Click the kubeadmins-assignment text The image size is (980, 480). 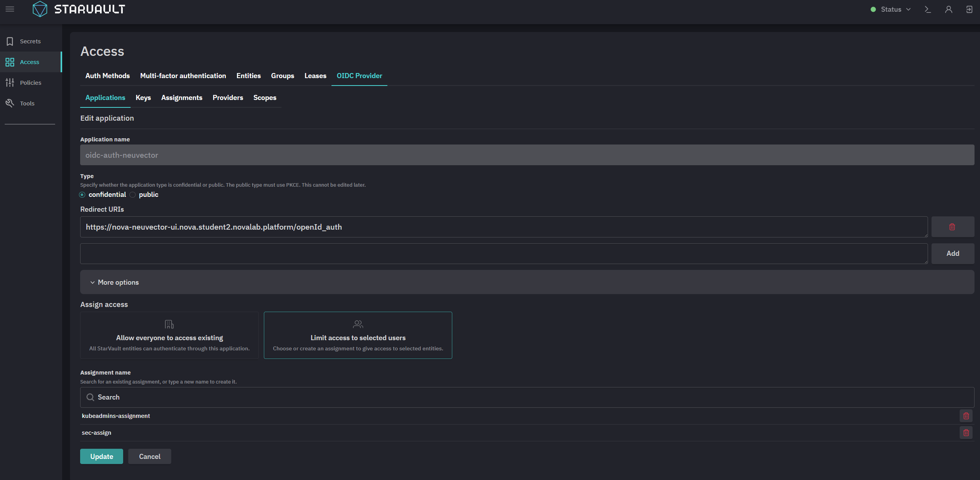click(116, 416)
